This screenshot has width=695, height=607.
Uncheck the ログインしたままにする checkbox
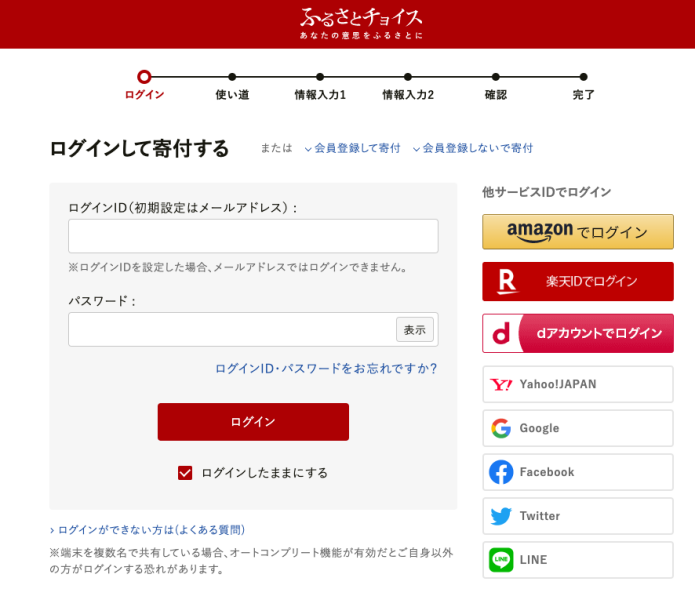(x=185, y=473)
